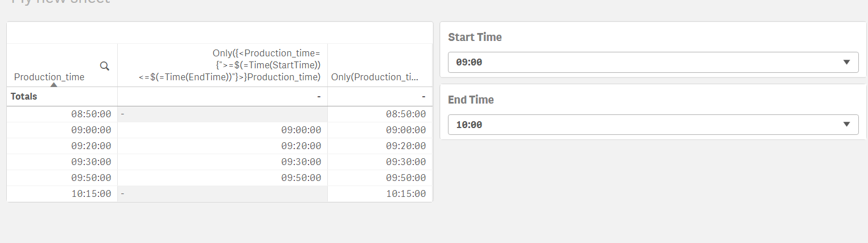Select the 09:30:00 Production_time value
This screenshot has width=868, height=243.
click(91, 162)
